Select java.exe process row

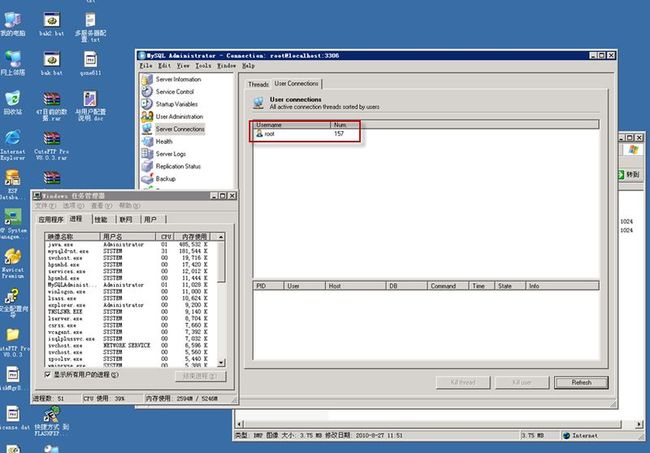[131, 245]
